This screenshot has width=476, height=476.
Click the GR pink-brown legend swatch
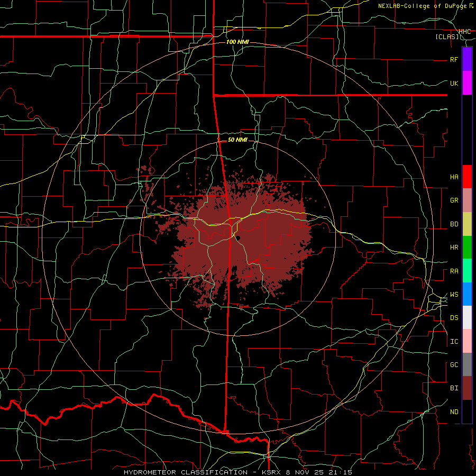pos(467,200)
